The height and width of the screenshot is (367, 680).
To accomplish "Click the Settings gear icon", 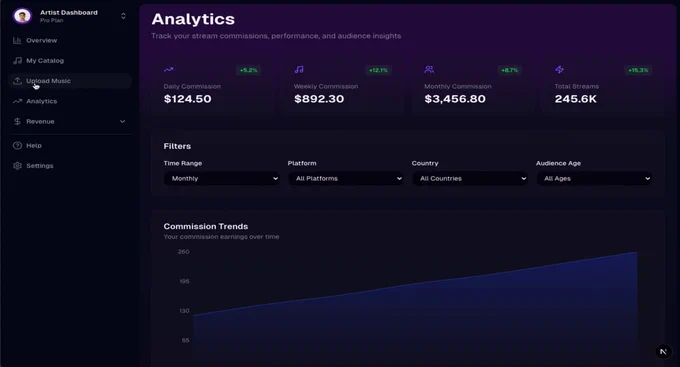I will pyautogui.click(x=17, y=166).
